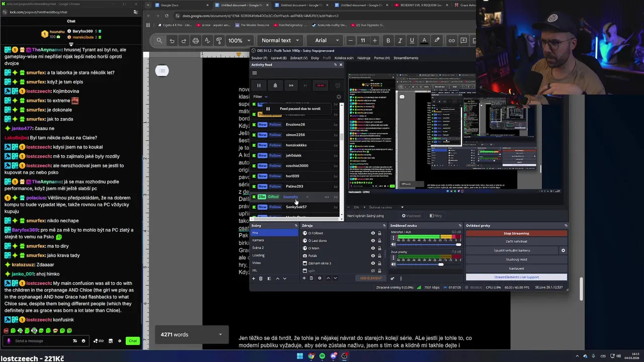Toggle visibility of the O Follows source
644x362 pixels.
tap(373, 233)
